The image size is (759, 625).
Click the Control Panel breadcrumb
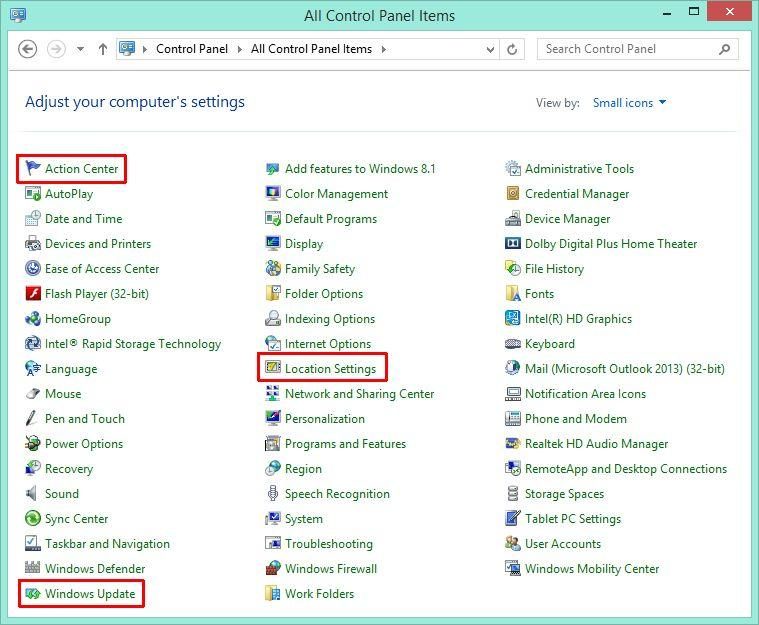[x=192, y=49]
